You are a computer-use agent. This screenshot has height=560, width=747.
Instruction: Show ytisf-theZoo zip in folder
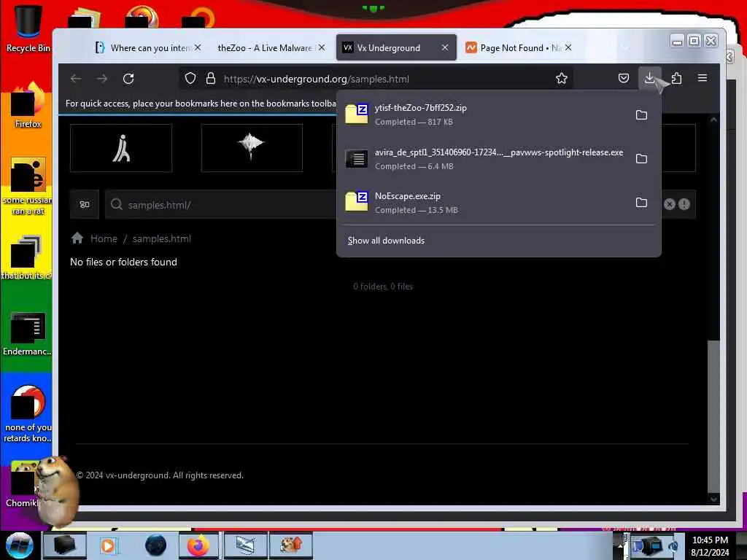[641, 114]
